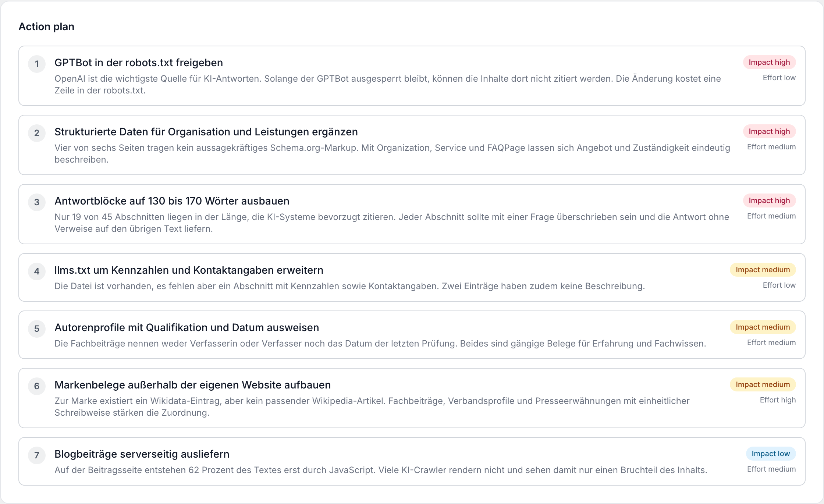
Task: Click 'Impact high' badge on Antwortblöcke card
Action: point(769,200)
